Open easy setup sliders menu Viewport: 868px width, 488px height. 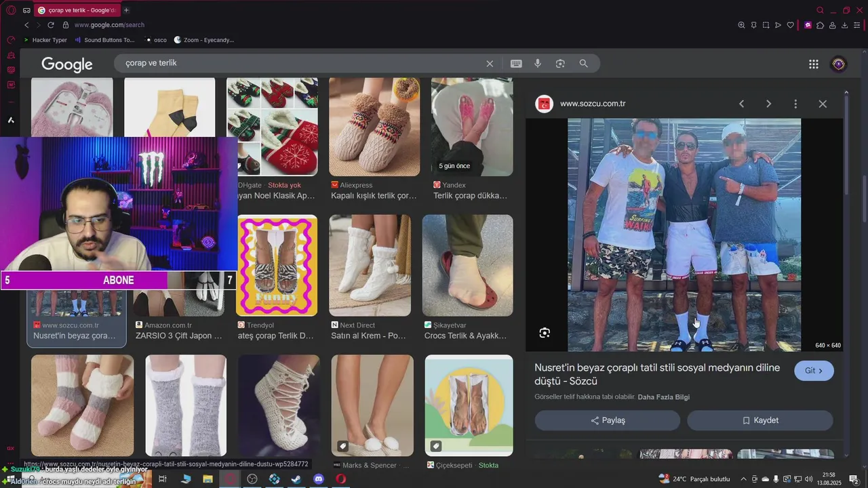click(x=857, y=25)
